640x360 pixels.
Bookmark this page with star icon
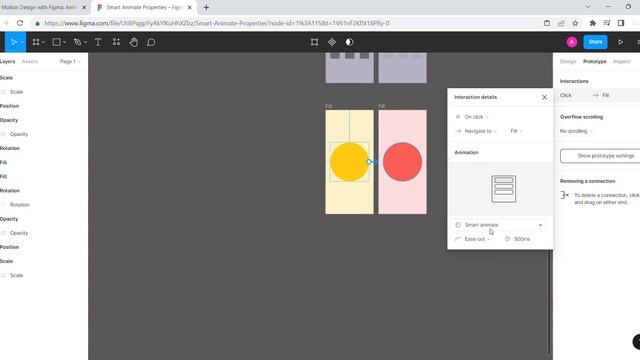575,23
